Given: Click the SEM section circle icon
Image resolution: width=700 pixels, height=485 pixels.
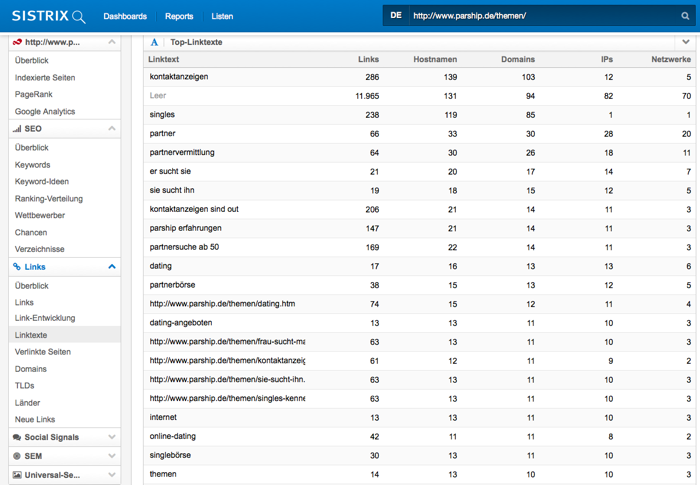Looking at the screenshot, I should pyautogui.click(x=16, y=456).
